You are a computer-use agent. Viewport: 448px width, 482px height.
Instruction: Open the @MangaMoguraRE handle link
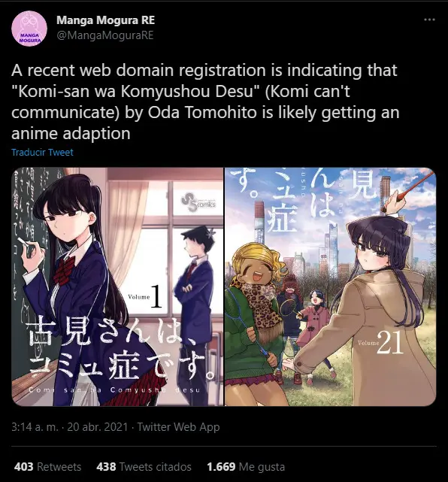click(104, 35)
